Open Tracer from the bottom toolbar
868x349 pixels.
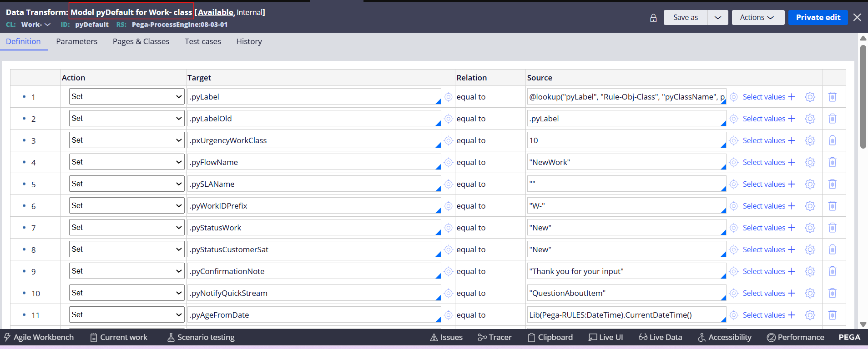[495, 337]
